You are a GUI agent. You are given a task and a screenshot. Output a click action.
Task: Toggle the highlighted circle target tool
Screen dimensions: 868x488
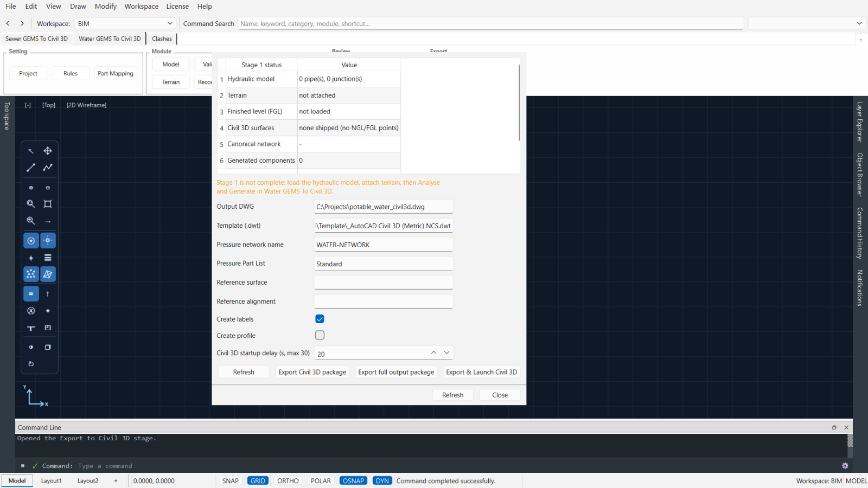[x=31, y=241]
